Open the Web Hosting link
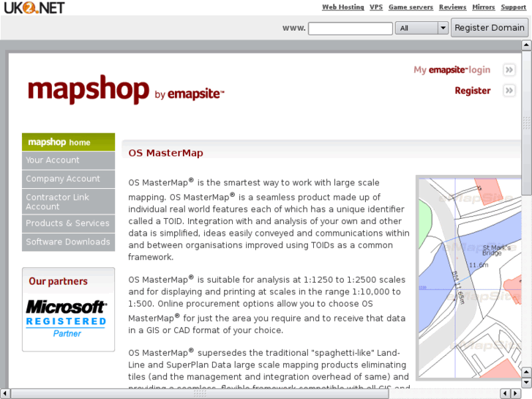 coord(342,7)
